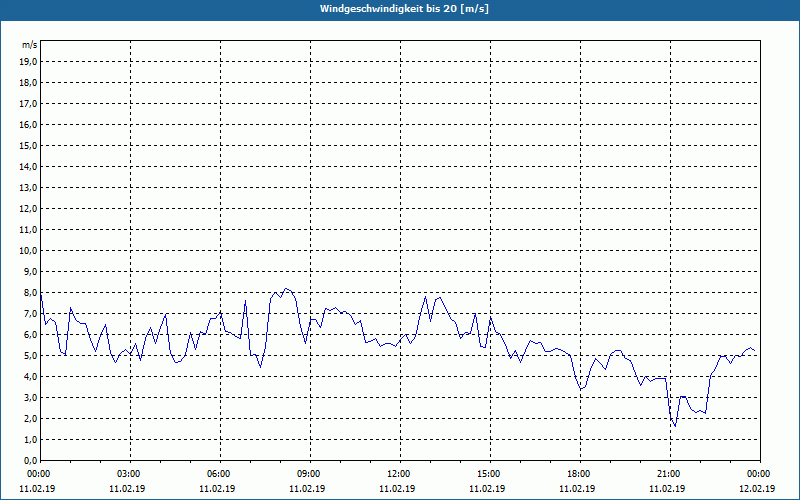The image size is (800, 500).
Task: Click the '12,0' y-axis value
Action: click(x=28, y=208)
